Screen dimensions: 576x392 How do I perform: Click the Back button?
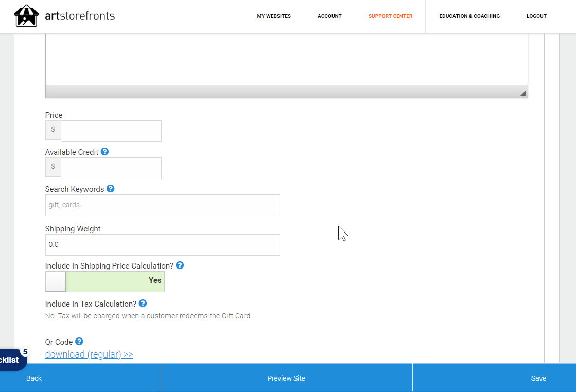coord(34,378)
